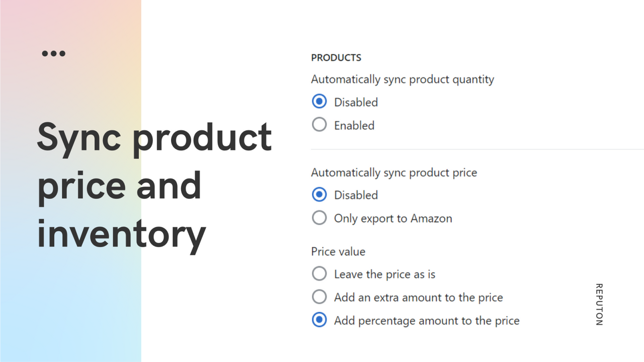The image size is (644, 362).
Task: Click the ellipsis menu icon
Action: [x=53, y=53]
